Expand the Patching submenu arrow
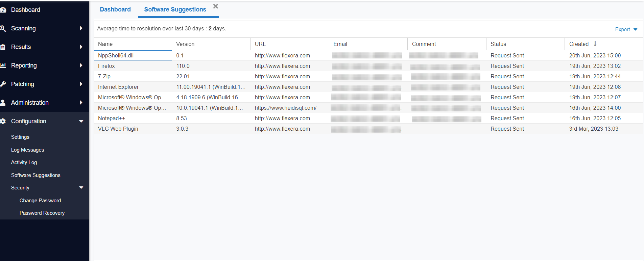This screenshot has width=644, height=261. (81, 84)
